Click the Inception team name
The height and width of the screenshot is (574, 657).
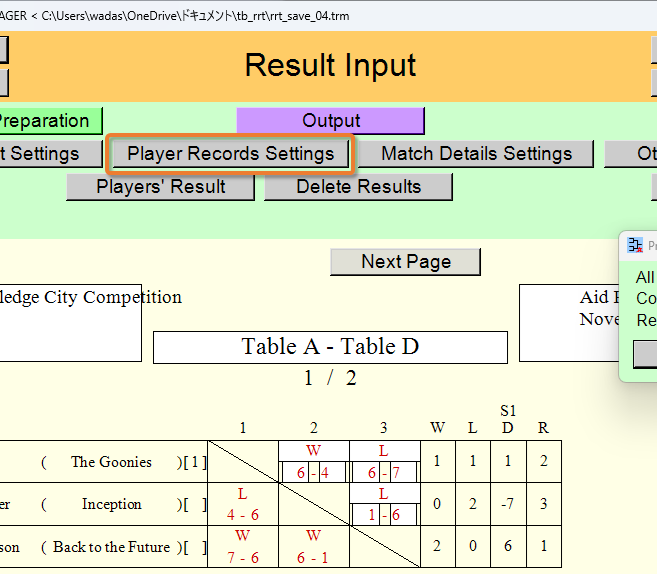(111, 504)
